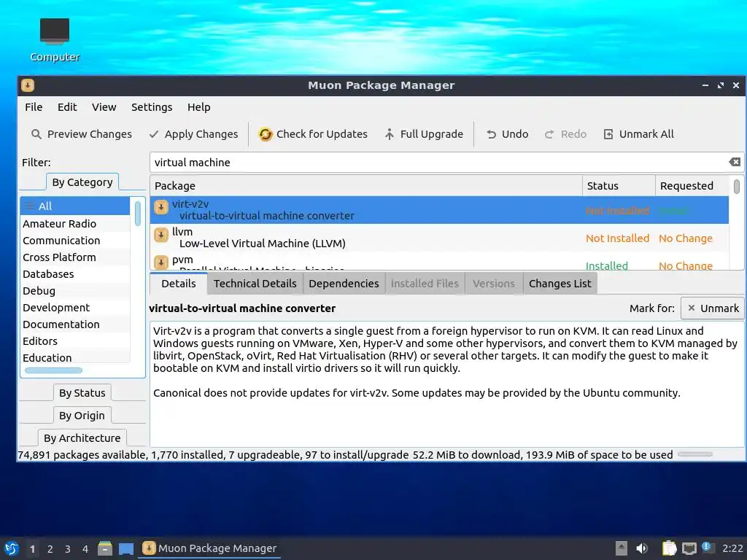Undo the last marking
The image size is (747, 560).
pos(508,134)
